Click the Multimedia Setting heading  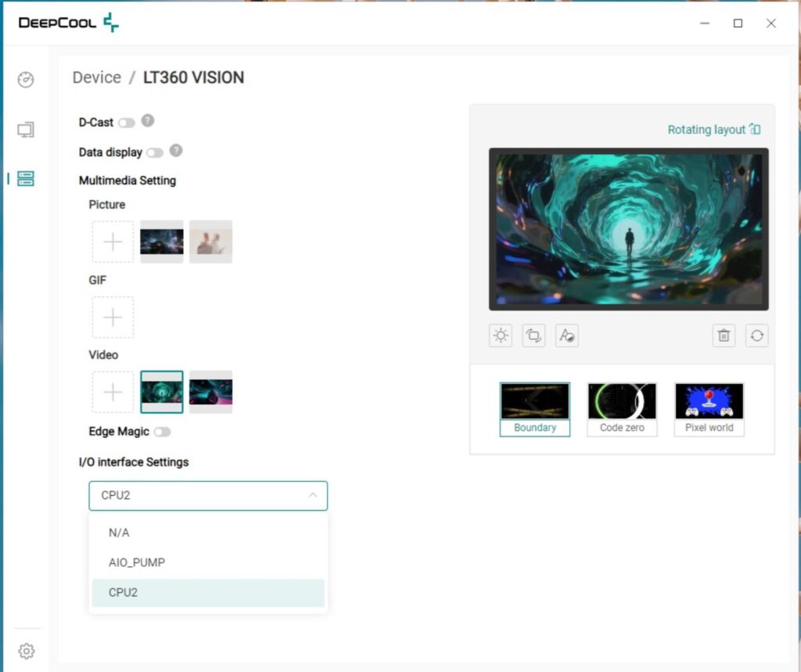click(x=128, y=181)
